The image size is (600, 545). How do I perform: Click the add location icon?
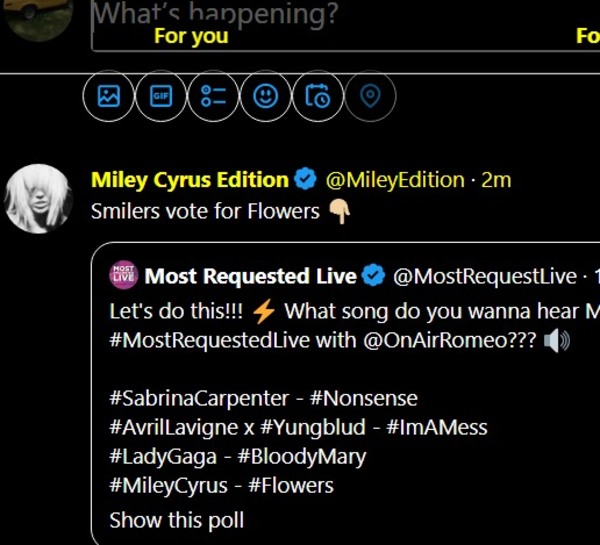[370, 96]
